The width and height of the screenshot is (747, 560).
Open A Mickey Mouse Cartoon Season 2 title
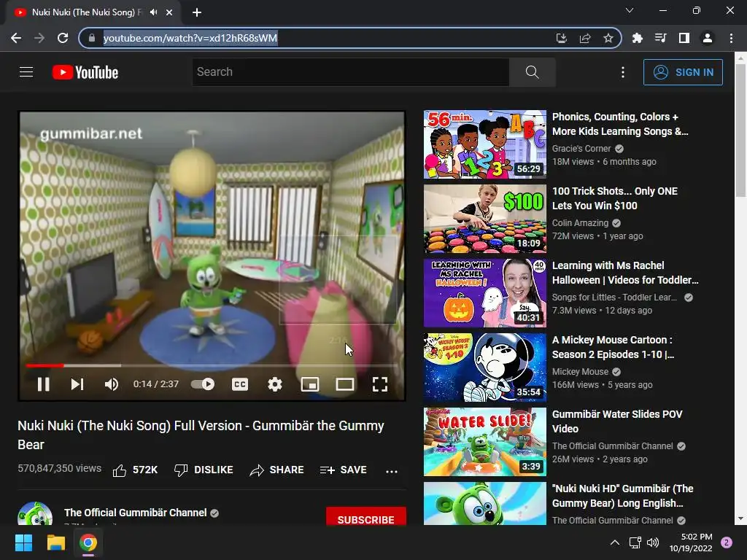(613, 347)
